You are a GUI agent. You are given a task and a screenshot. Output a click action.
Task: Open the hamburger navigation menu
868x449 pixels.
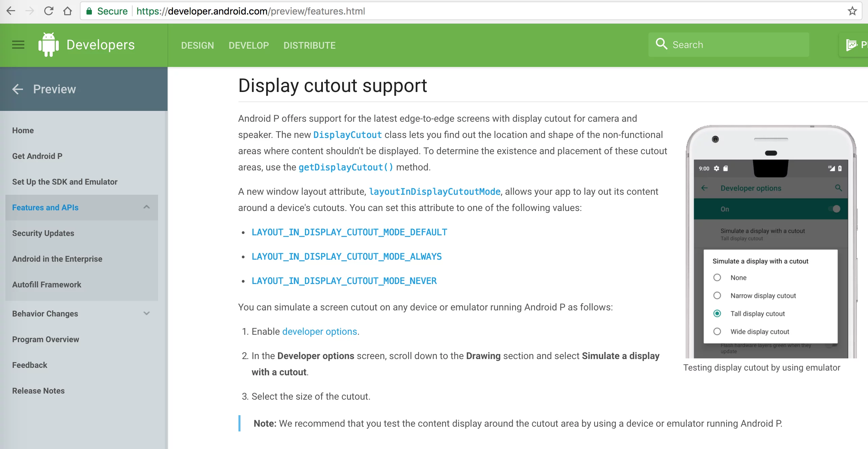(x=18, y=45)
